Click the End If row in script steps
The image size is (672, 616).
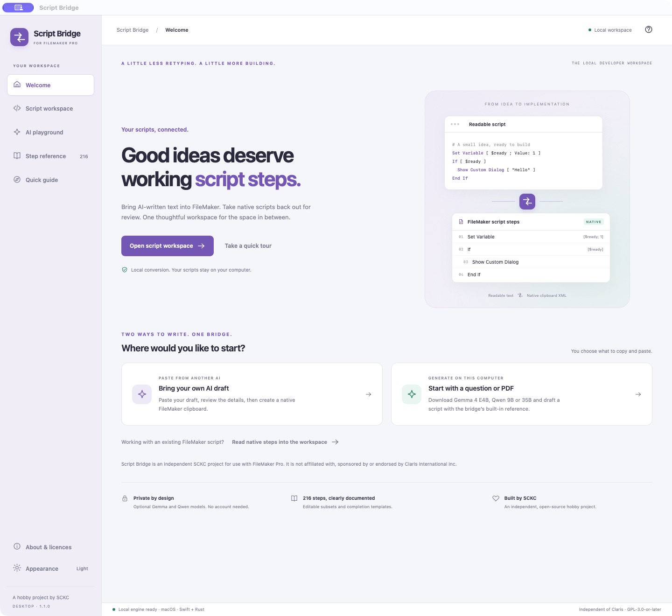pyautogui.click(x=531, y=274)
